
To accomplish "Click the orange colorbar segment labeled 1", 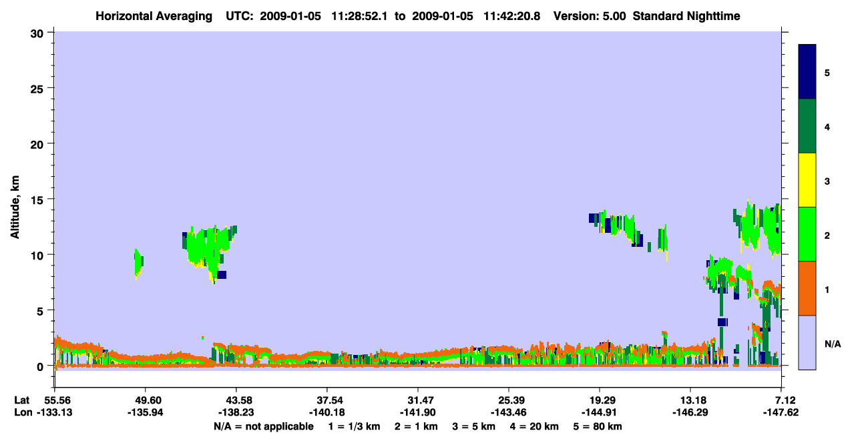I will click(x=807, y=288).
